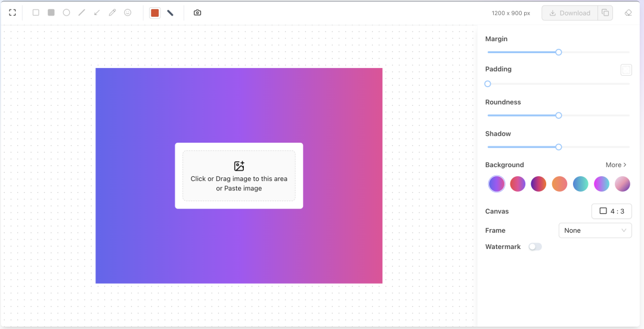
Task: Select the orange gradient background
Action: click(x=559, y=184)
